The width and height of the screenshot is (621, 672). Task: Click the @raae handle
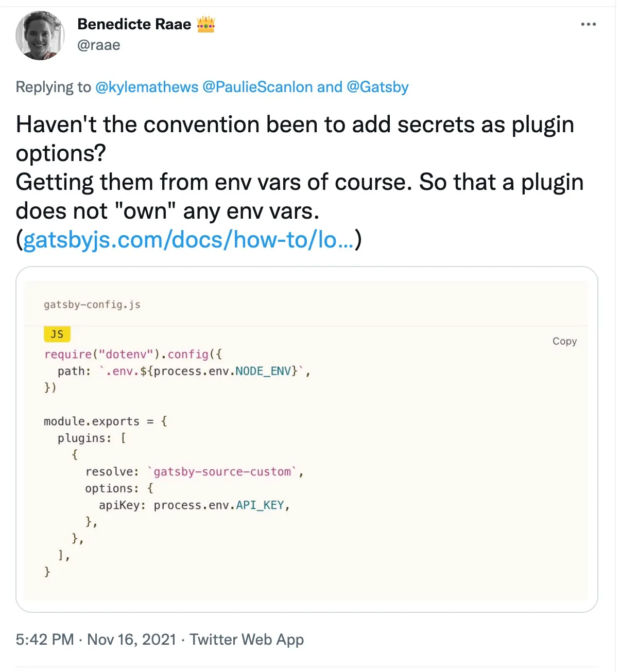point(99,45)
